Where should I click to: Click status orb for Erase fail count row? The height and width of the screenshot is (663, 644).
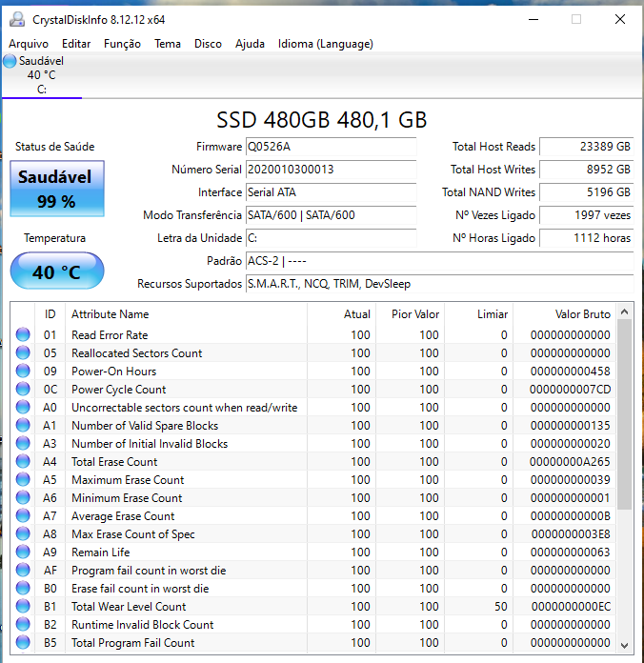[23, 588]
